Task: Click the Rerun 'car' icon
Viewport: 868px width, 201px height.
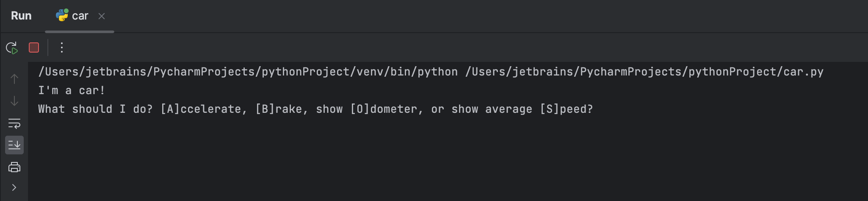Action: 12,47
